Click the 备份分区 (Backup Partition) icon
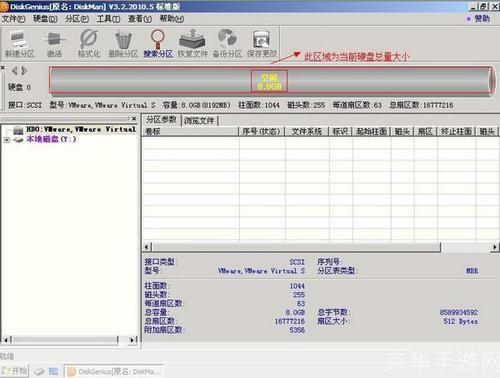The height and width of the screenshot is (378, 500). 227,44
